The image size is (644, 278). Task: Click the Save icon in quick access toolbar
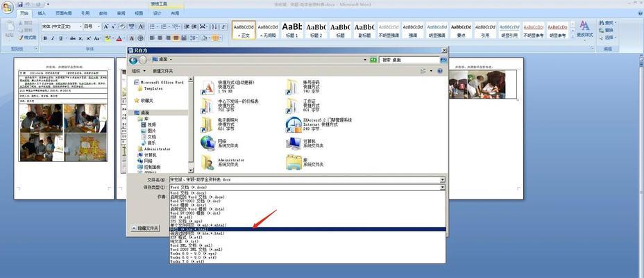coord(20,5)
